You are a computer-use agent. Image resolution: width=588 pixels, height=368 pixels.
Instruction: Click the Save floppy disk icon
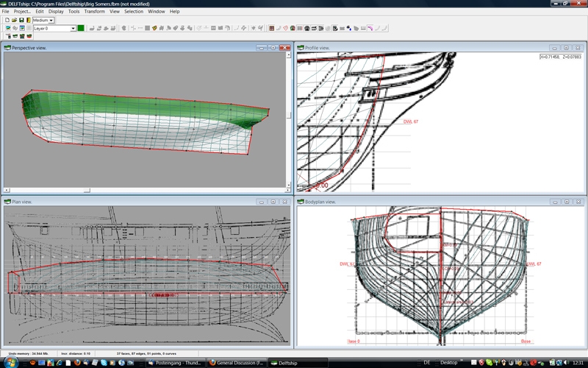21,20
